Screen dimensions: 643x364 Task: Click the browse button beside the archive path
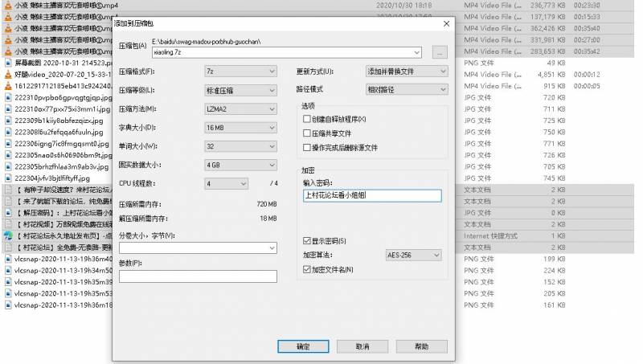coord(439,52)
